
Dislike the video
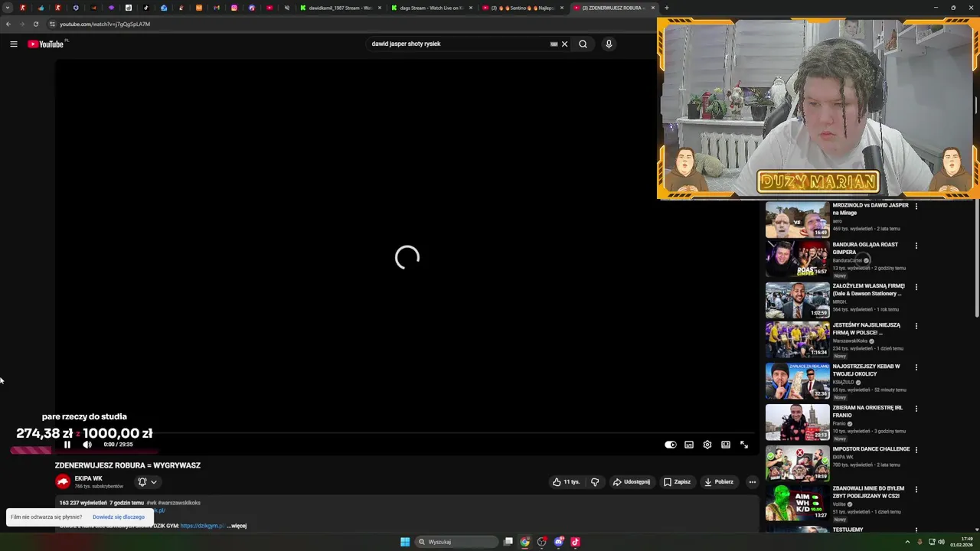coord(595,482)
